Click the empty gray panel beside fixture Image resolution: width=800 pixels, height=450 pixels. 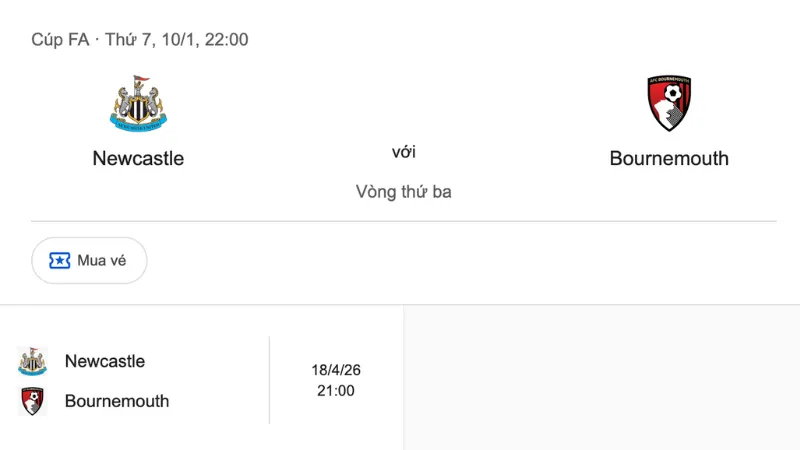tap(600, 378)
